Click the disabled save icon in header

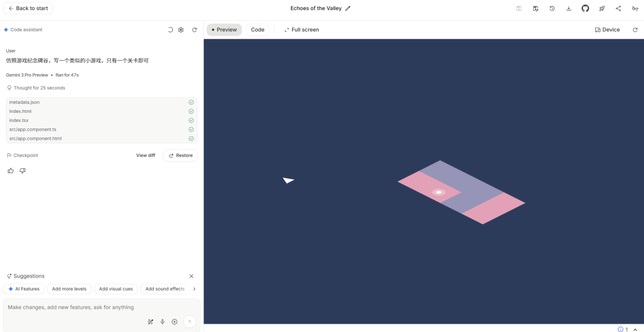(519, 8)
